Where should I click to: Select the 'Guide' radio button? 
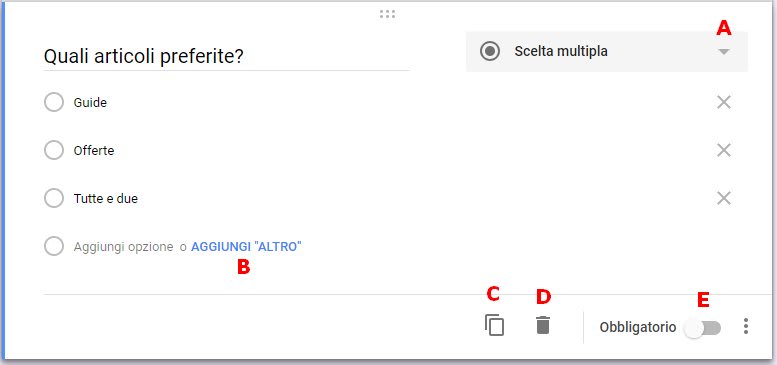[54, 103]
